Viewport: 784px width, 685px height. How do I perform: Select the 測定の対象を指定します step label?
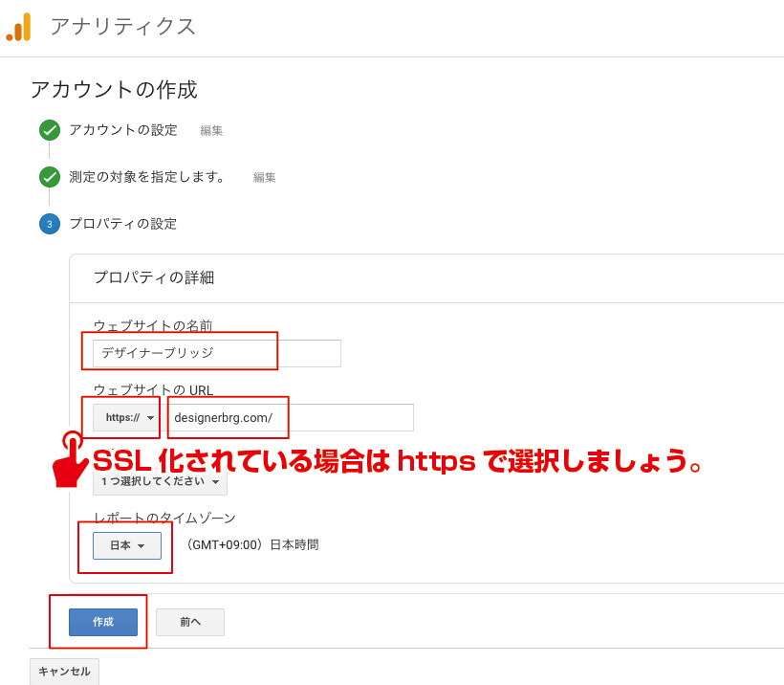(x=147, y=177)
